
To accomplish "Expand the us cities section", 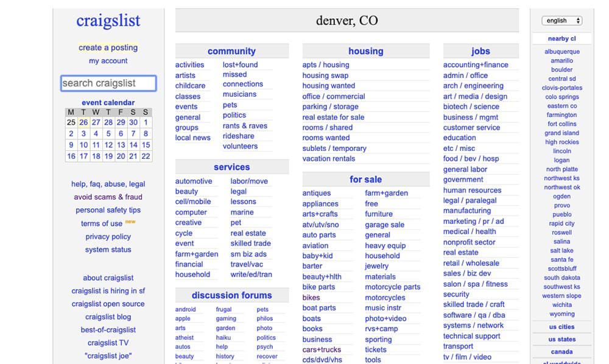I will pos(561,327).
